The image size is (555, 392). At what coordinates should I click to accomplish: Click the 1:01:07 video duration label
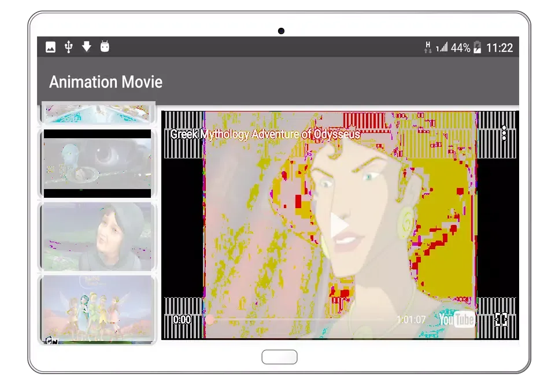[x=410, y=320]
